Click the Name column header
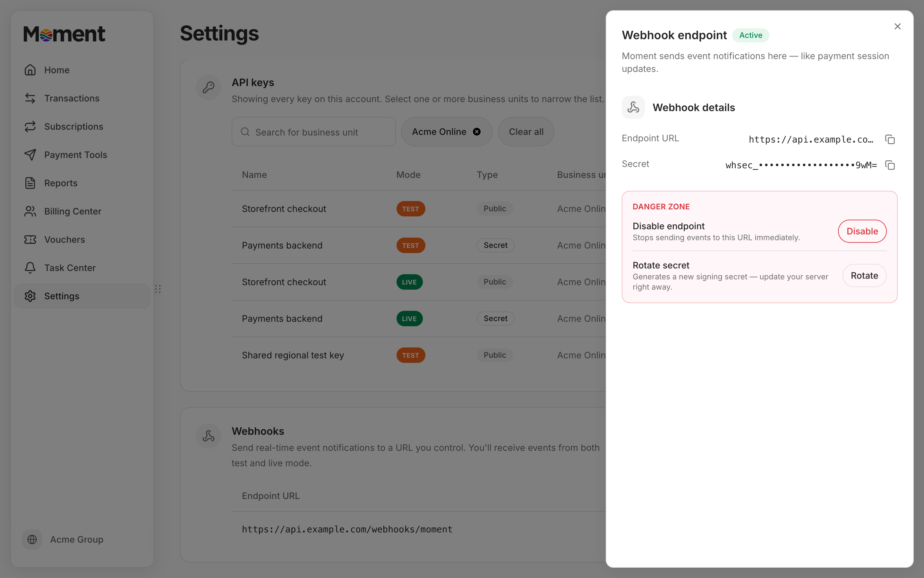The image size is (924, 578). 254,175
